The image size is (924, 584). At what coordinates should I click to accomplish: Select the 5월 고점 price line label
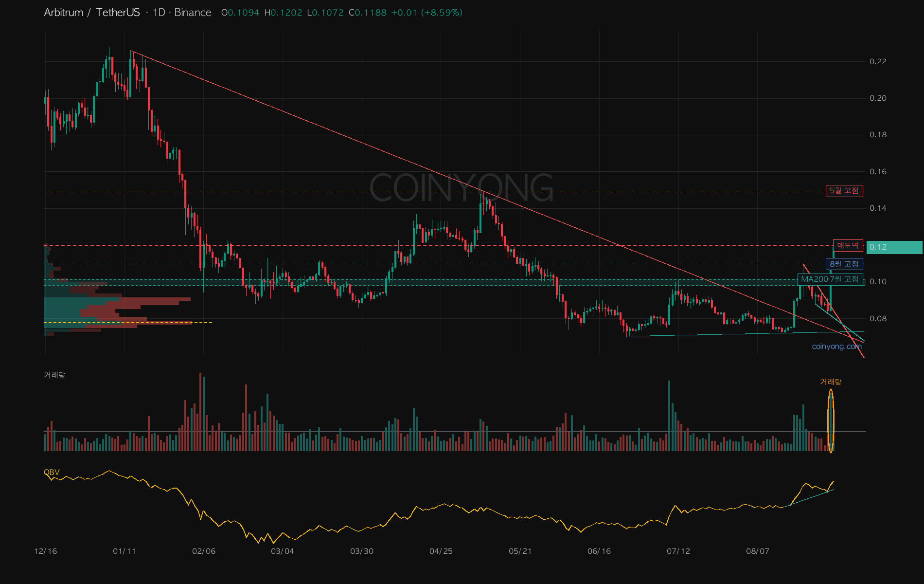(844, 191)
